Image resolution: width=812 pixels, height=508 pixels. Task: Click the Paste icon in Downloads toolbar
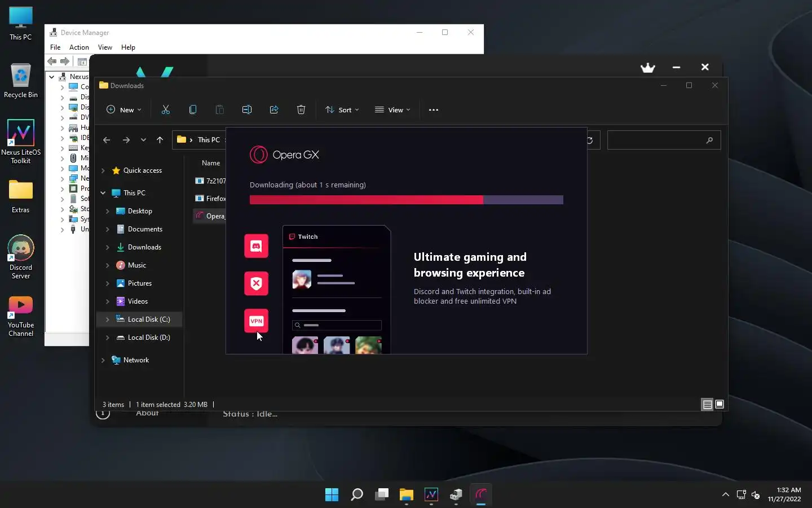(220, 110)
